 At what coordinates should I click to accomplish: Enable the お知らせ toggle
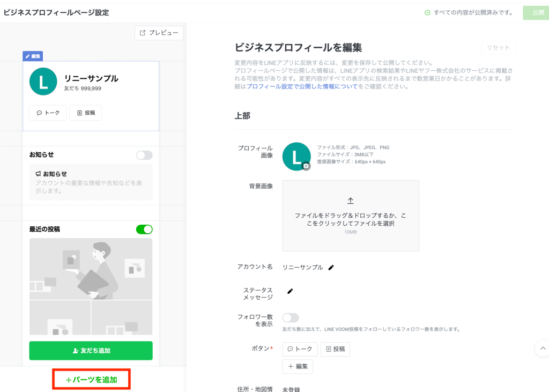[x=144, y=155]
